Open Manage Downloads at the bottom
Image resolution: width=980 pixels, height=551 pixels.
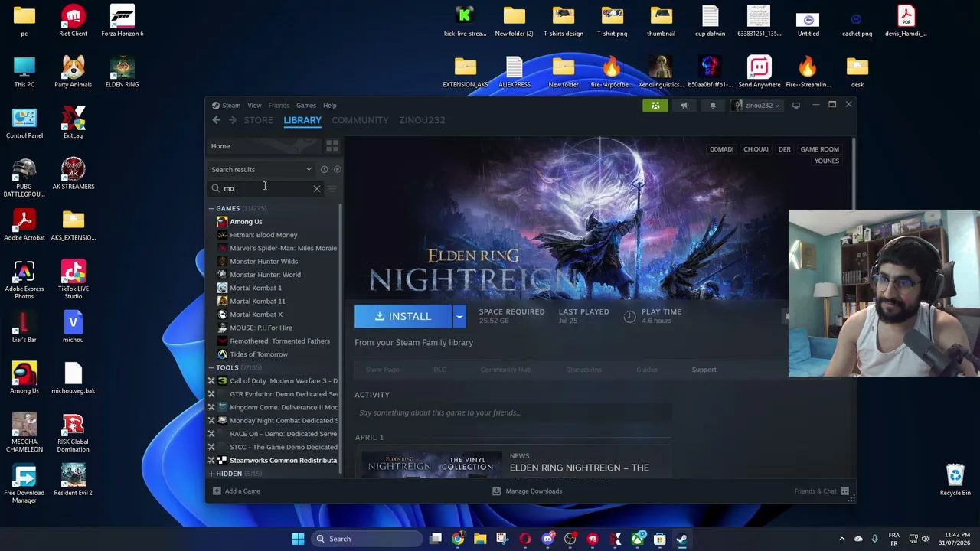click(527, 491)
